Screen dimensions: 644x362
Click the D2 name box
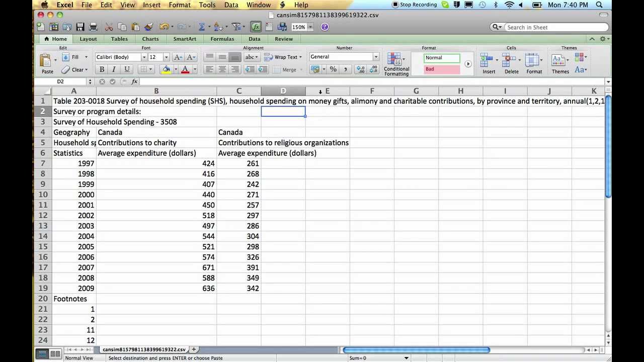tap(60, 81)
